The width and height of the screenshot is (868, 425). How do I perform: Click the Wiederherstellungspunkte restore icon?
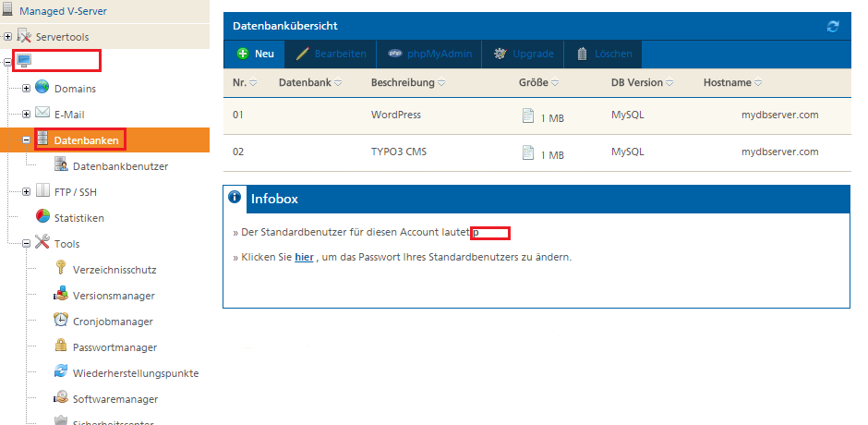tap(61, 371)
